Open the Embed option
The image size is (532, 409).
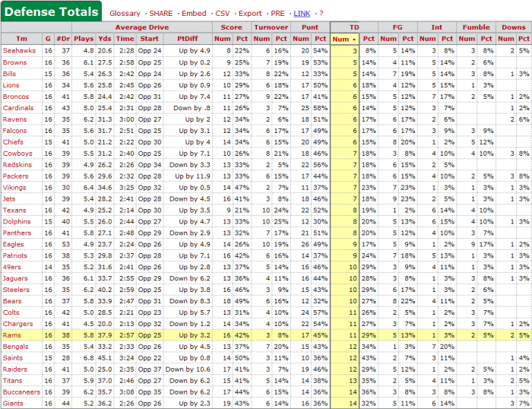click(194, 14)
